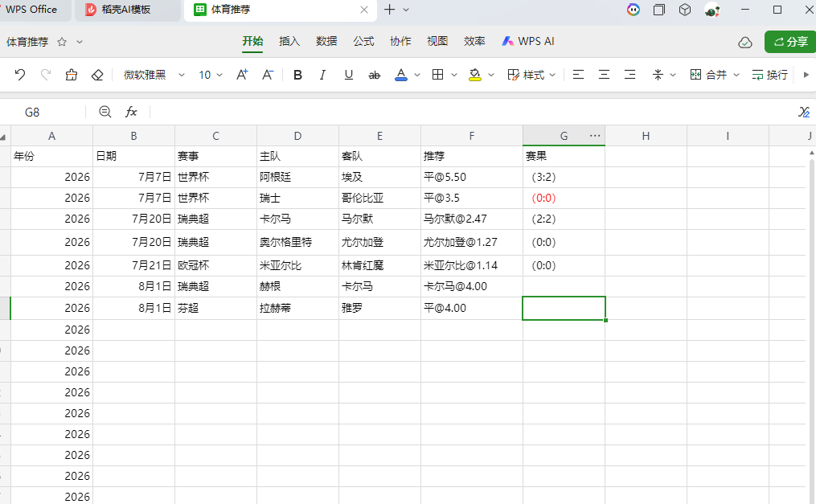Click the 合并 merge cells button

pos(708,75)
